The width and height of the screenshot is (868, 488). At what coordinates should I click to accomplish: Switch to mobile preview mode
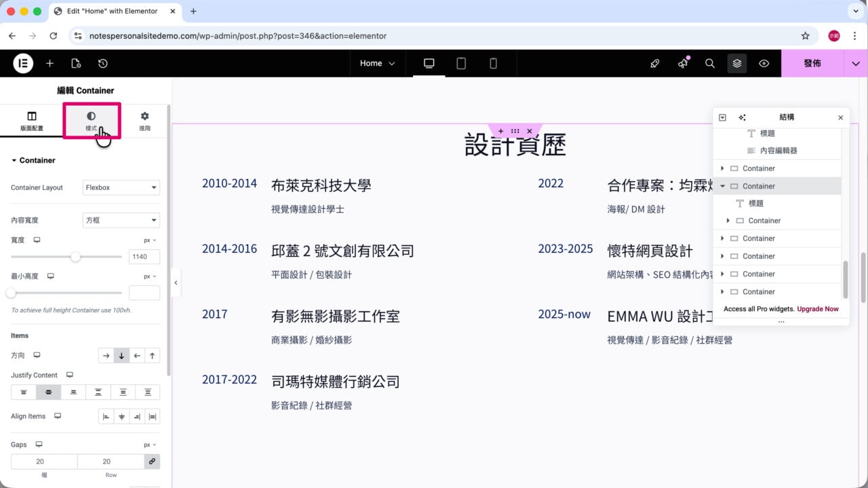493,63
